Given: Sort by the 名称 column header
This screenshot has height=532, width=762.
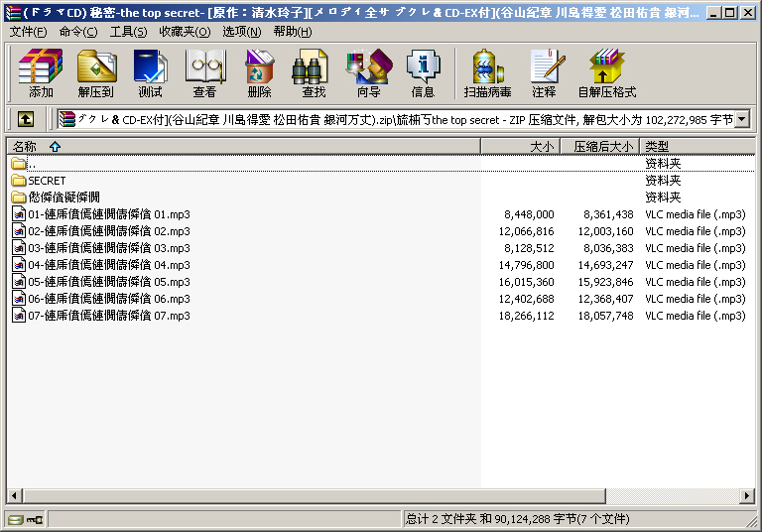Looking at the screenshot, I should (243, 146).
